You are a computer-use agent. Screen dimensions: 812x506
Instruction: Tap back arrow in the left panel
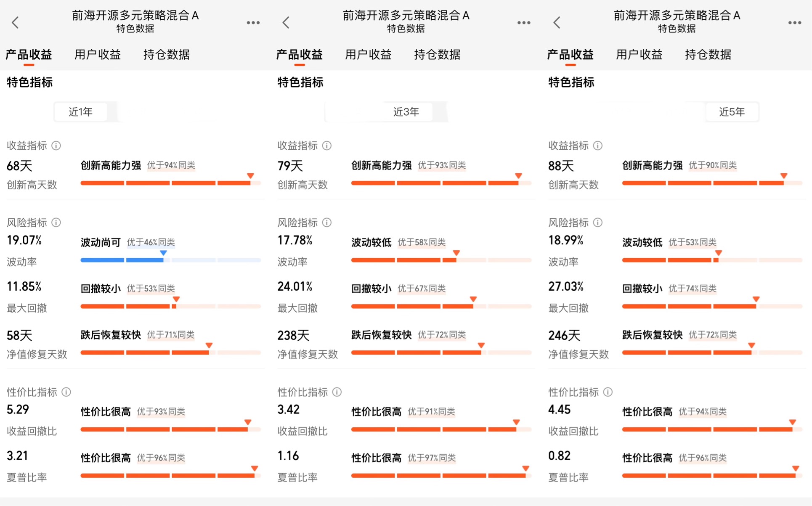(16, 22)
